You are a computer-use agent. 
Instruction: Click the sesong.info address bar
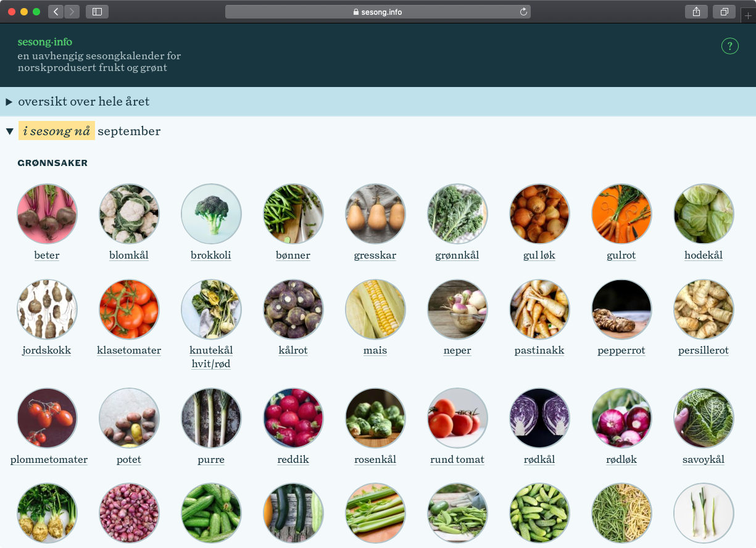pyautogui.click(x=378, y=12)
